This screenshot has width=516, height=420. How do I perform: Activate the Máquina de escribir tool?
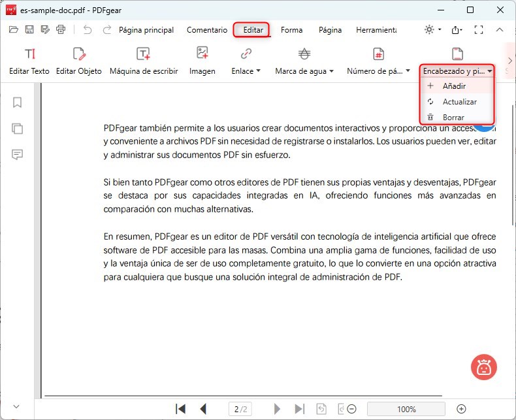click(144, 61)
